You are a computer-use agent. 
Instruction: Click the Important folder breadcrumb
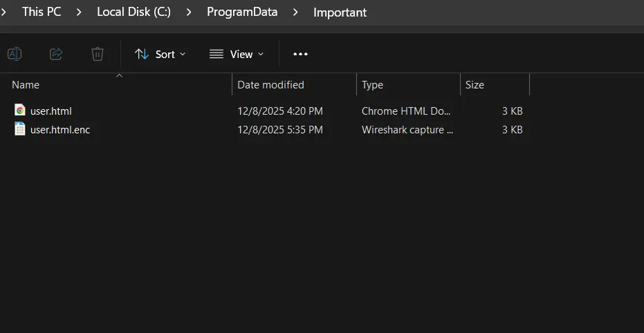tap(340, 12)
